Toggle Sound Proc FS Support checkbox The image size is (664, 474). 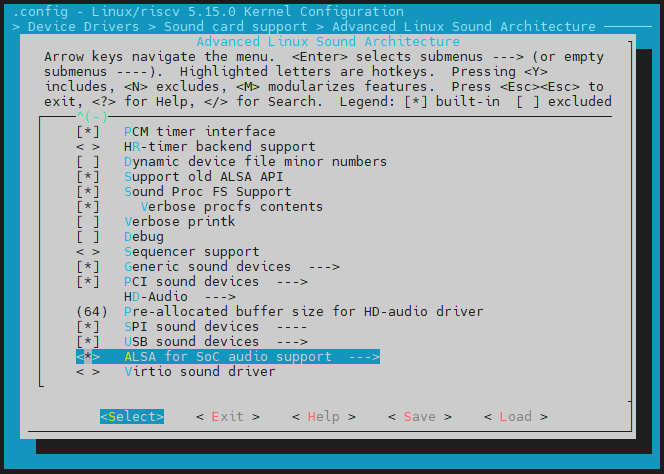pos(88,192)
